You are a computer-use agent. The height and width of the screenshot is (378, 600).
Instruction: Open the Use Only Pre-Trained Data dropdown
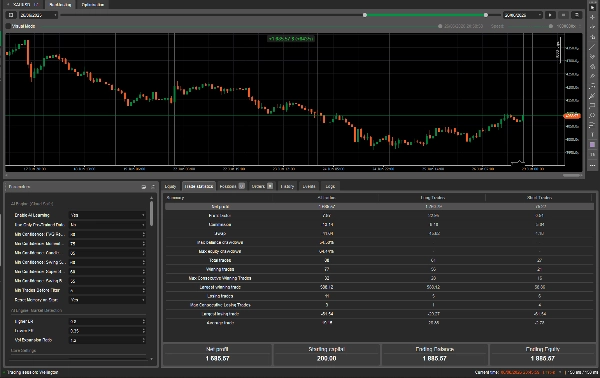coord(108,225)
